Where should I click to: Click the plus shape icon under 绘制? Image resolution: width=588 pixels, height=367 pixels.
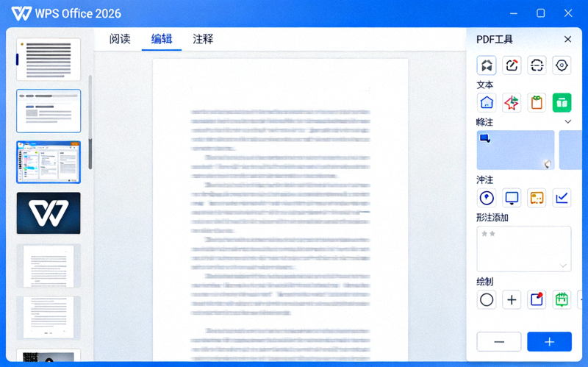point(512,299)
